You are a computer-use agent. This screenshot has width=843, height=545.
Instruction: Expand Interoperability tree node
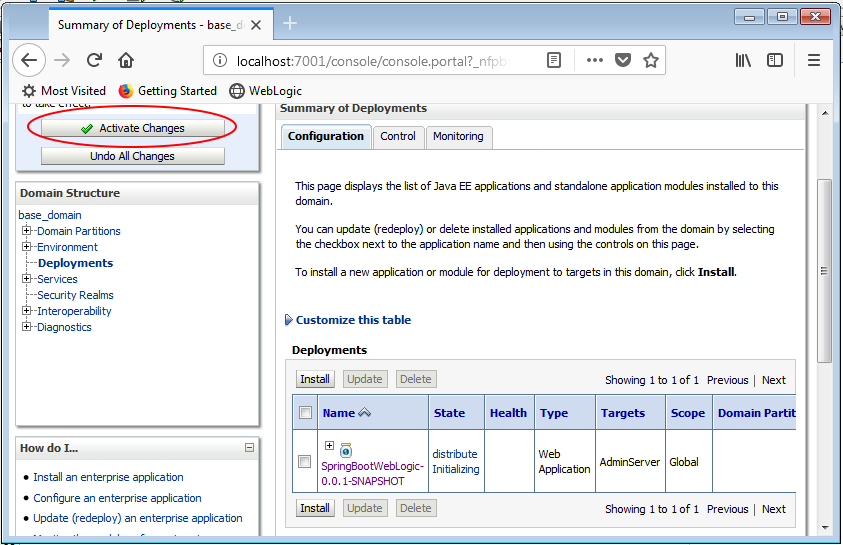point(26,311)
